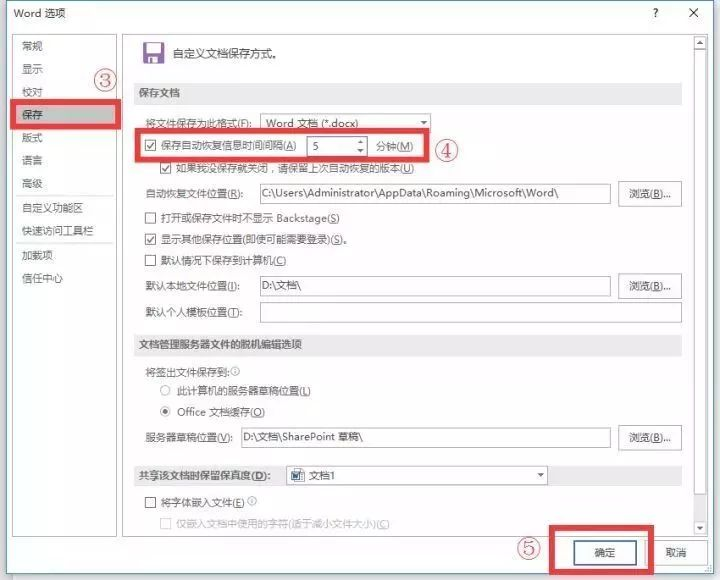The width and height of the screenshot is (720, 580).
Task: Click 取消 to discard changes
Action: click(675, 552)
